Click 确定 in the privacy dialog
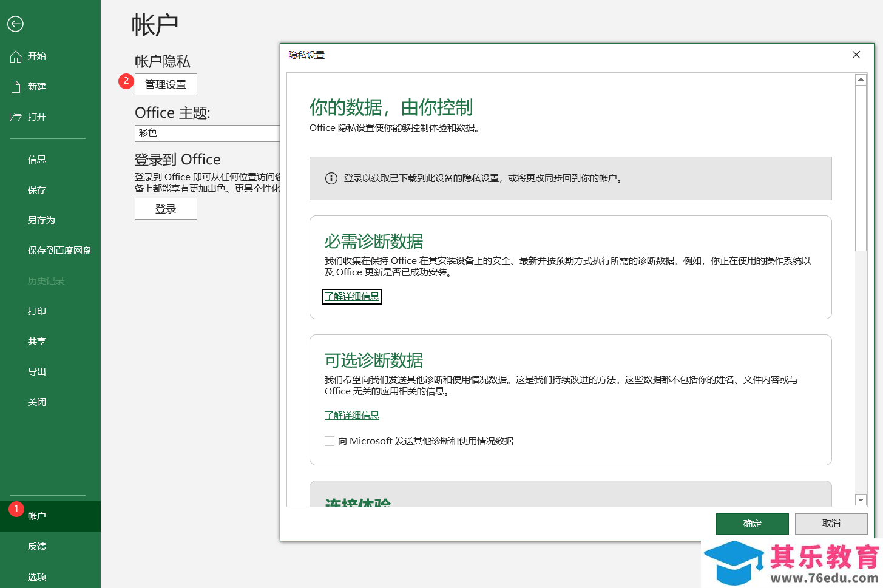 (x=753, y=524)
